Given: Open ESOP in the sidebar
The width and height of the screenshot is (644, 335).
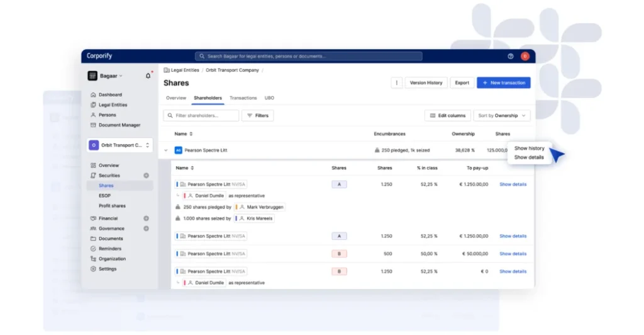Looking at the screenshot, I should point(104,196).
